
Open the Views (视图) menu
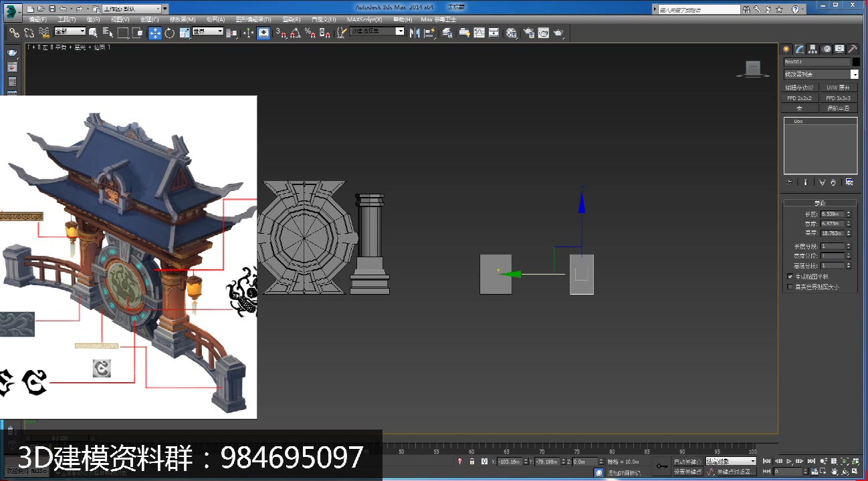pos(120,19)
